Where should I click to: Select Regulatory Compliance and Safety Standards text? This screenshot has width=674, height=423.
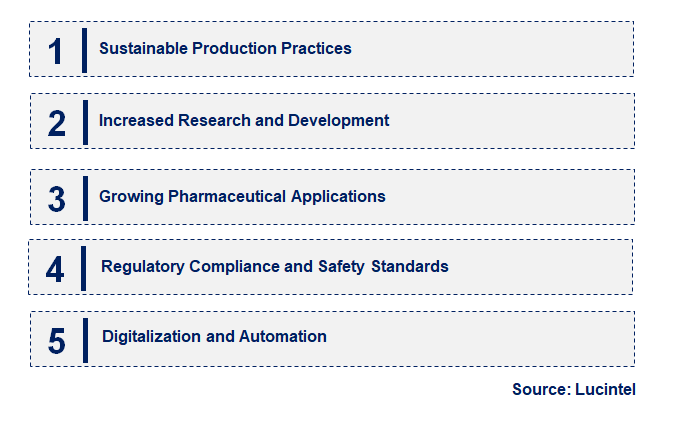274,267
